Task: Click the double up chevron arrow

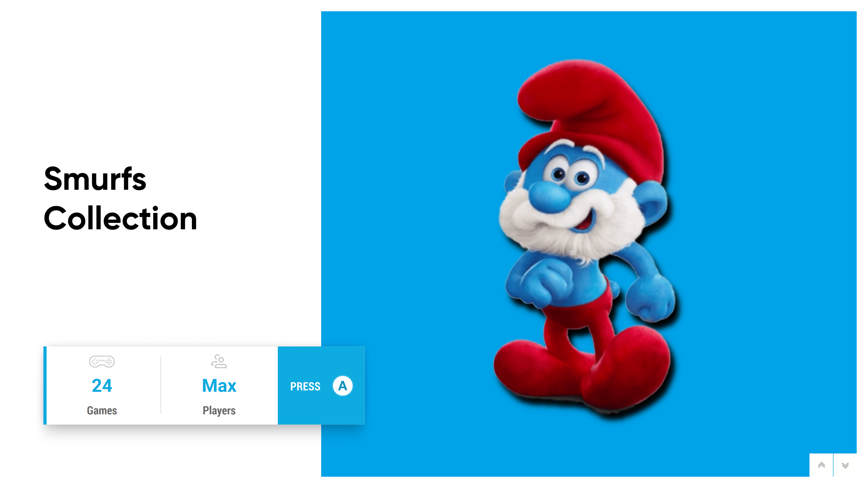Action: tap(821, 465)
